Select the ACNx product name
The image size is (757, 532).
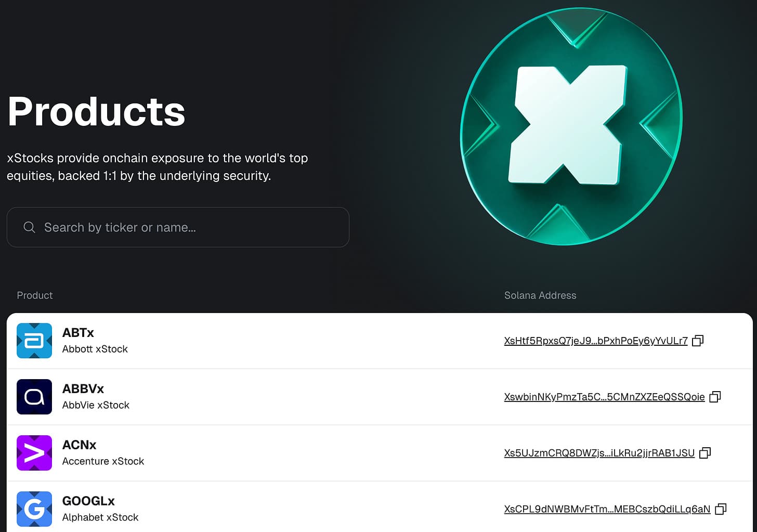[79, 445]
